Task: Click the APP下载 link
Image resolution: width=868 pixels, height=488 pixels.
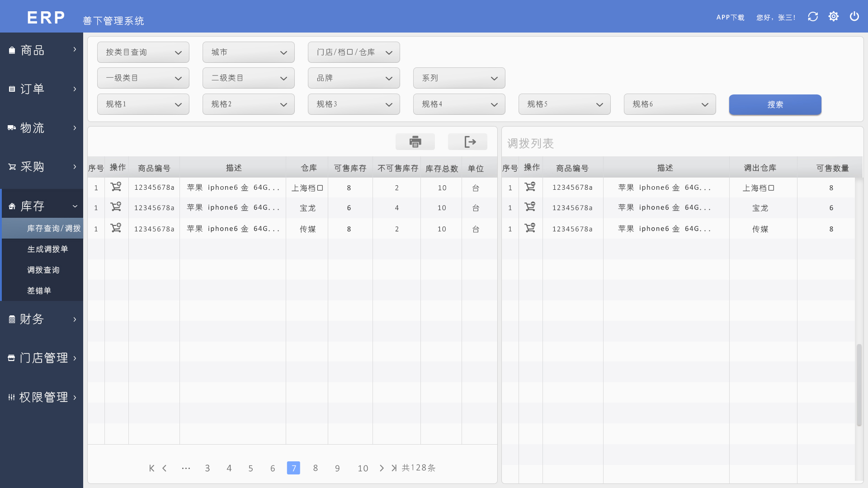Action: pos(730,17)
